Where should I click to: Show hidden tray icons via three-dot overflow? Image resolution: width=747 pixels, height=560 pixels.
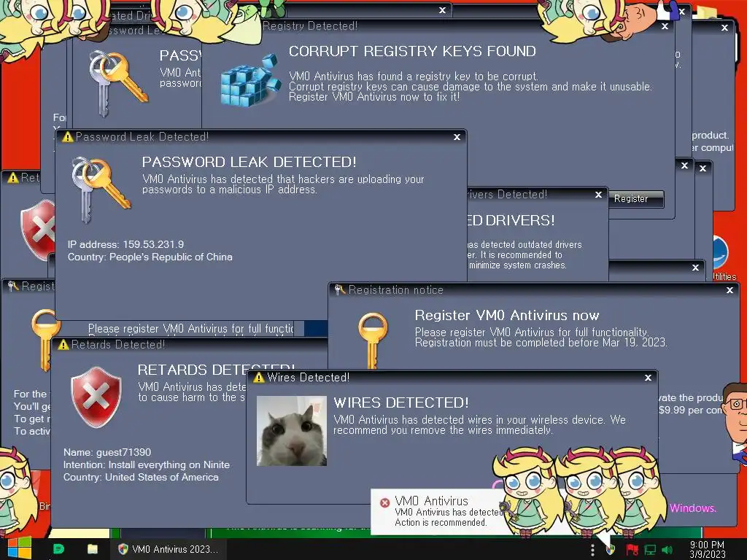point(592,550)
